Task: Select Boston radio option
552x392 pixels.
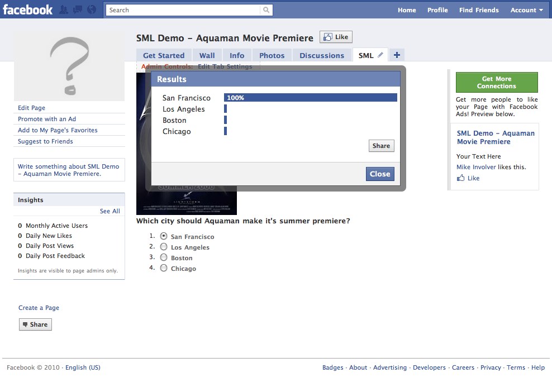Action: 164,257
